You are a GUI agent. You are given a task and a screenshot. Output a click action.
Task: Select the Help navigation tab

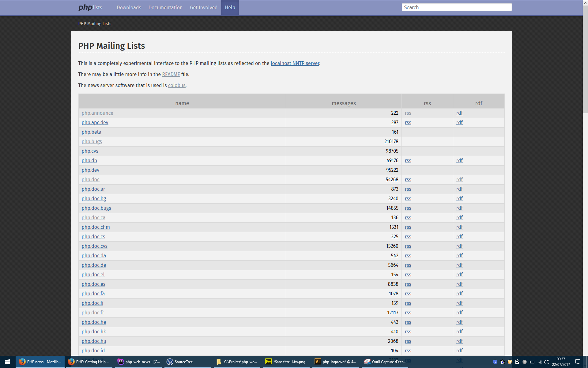(230, 7)
